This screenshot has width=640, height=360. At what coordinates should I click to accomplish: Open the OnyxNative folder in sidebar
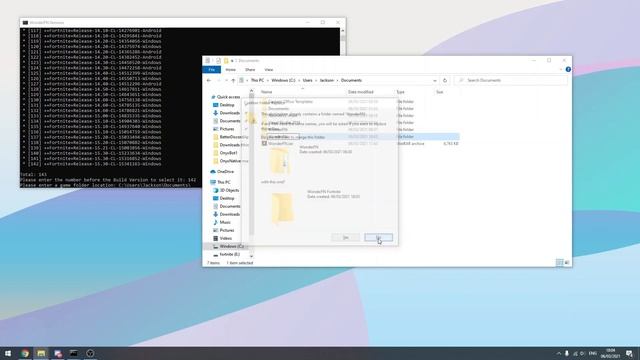(230, 161)
